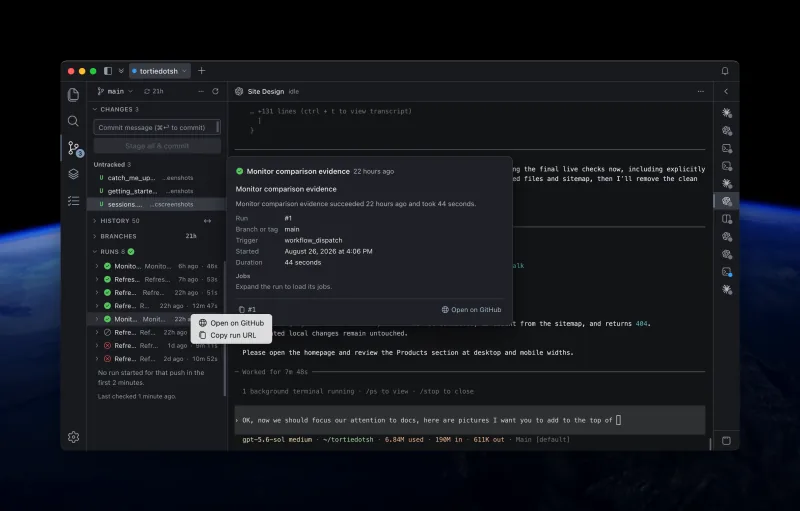This screenshot has width=800, height=511.
Task: Open the split-pane session icon in sidebar
Action: 727,219
